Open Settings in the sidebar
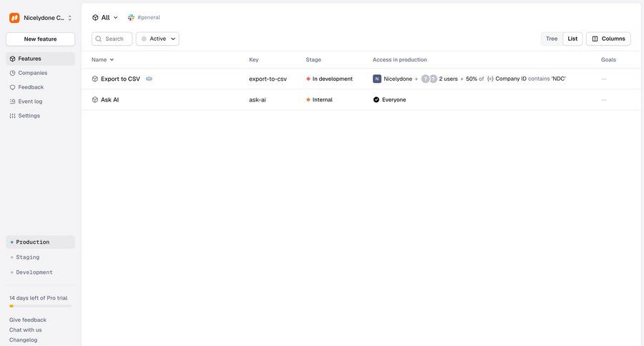 coord(40,116)
